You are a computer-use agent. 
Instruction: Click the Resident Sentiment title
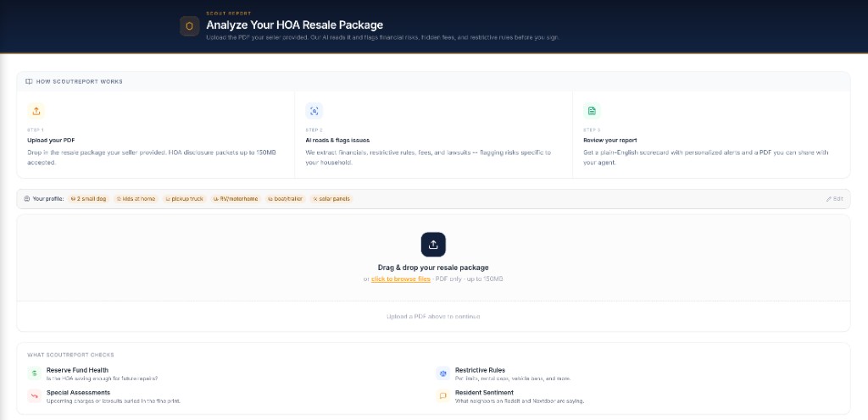coord(484,392)
